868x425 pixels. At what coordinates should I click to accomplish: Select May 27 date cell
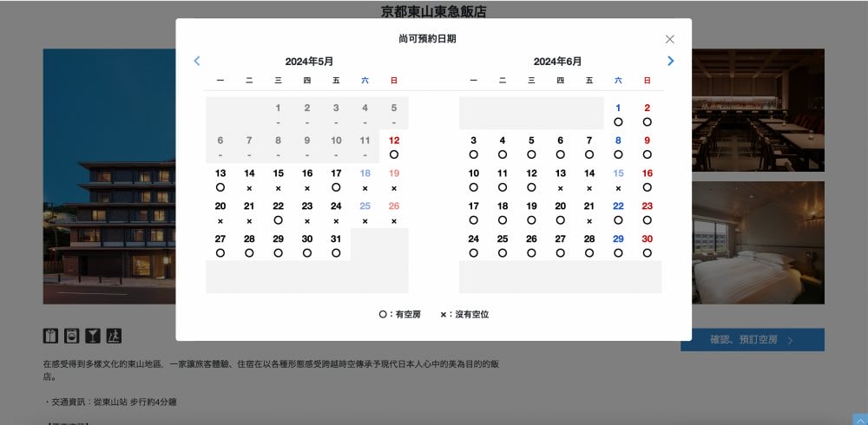(x=220, y=245)
